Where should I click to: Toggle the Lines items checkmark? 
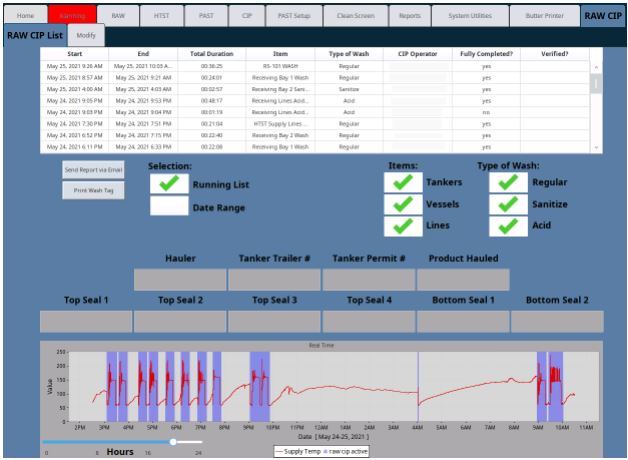coord(403,226)
